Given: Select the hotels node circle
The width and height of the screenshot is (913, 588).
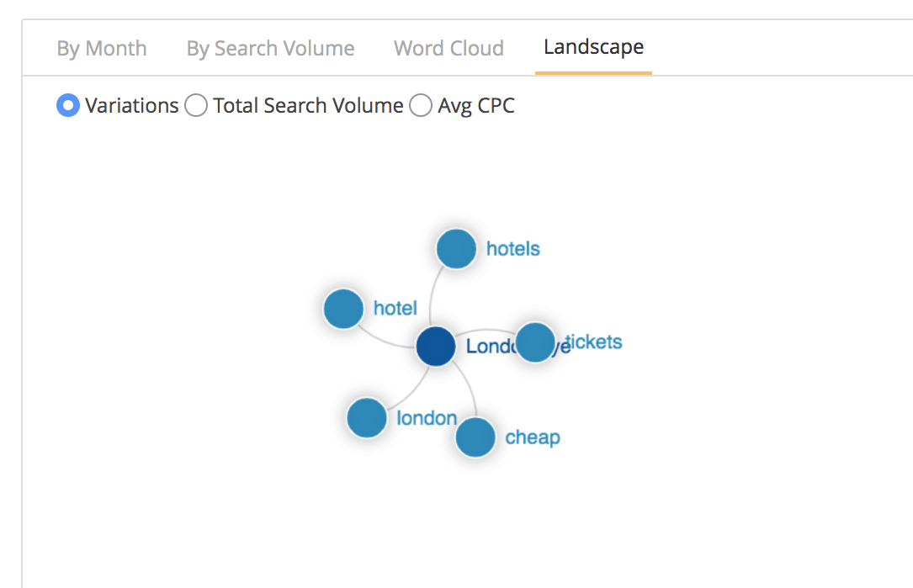Looking at the screenshot, I should coord(456,249).
